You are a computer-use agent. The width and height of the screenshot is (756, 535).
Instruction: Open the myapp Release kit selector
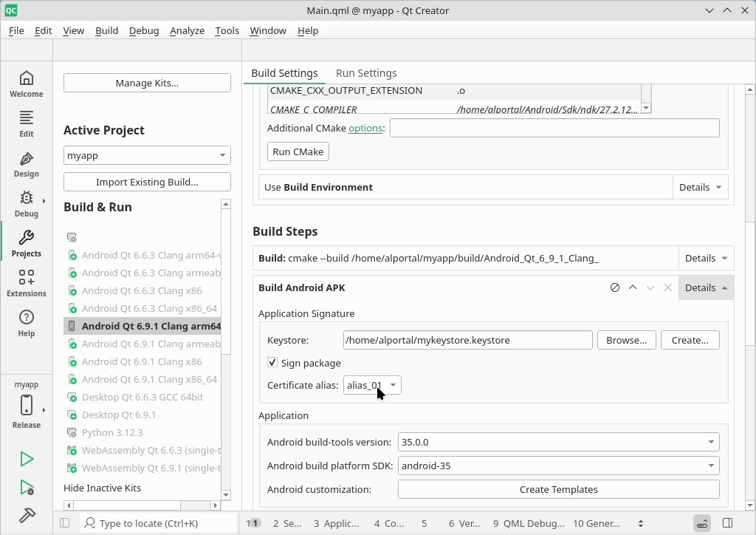click(27, 405)
